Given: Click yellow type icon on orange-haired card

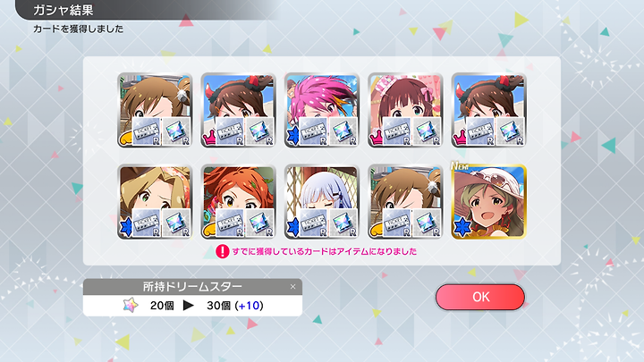Looking at the screenshot, I should [x=209, y=230].
